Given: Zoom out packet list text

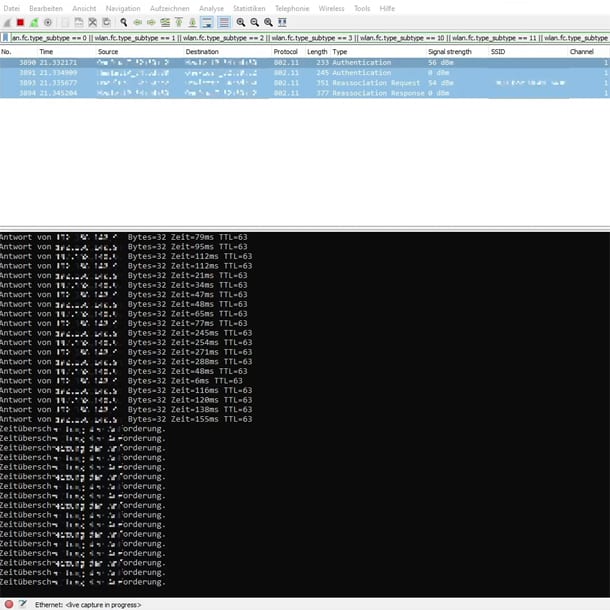Looking at the screenshot, I should (255, 22).
